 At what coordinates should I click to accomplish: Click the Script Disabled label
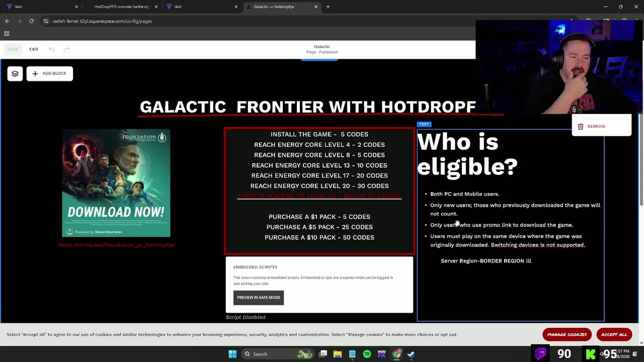pyautogui.click(x=246, y=317)
